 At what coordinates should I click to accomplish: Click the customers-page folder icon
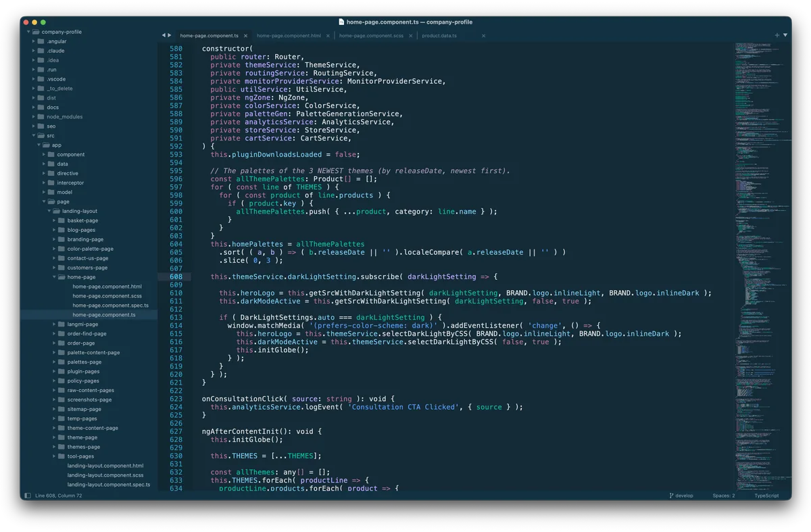[x=62, y=268]
